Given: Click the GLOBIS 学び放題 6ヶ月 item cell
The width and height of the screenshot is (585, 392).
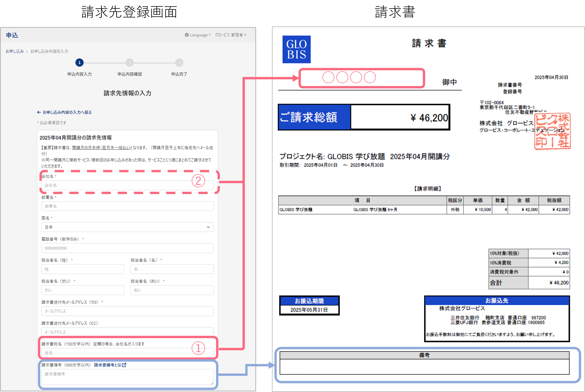Looking at the screenshot, I should 375,210.
